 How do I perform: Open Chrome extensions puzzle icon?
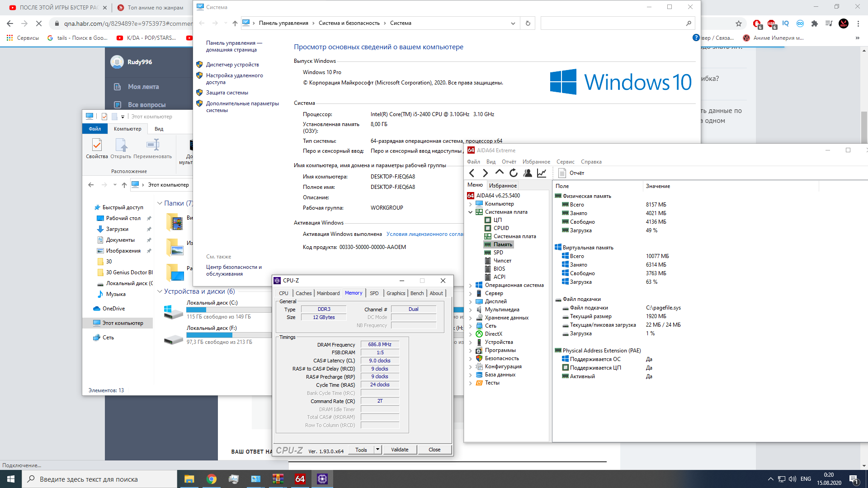815,23
